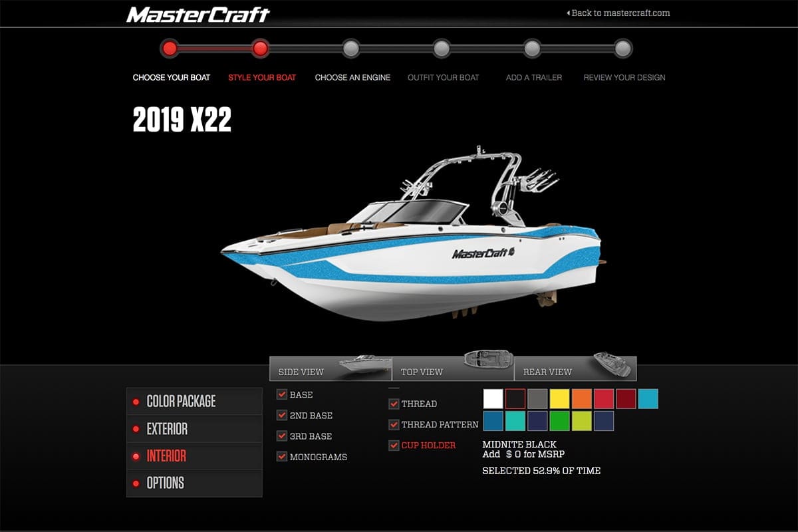Toggle the Thread checkbox

coord(394,404)
